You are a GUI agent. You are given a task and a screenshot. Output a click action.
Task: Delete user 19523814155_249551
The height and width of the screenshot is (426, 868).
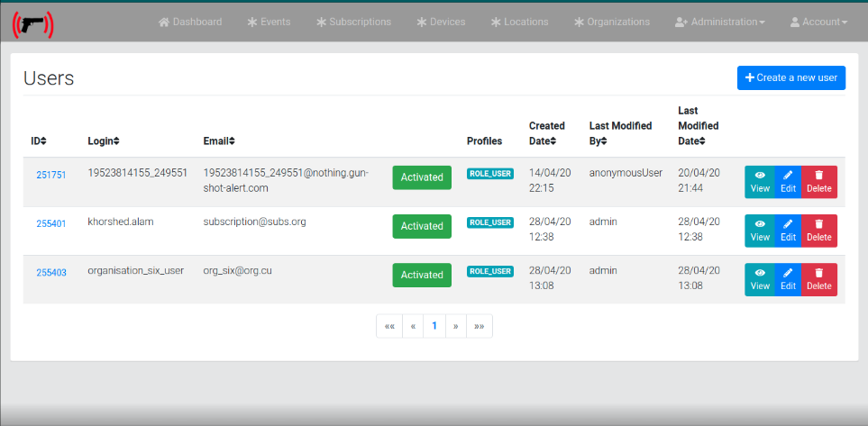pyautogui.click(x=818, y=182)
